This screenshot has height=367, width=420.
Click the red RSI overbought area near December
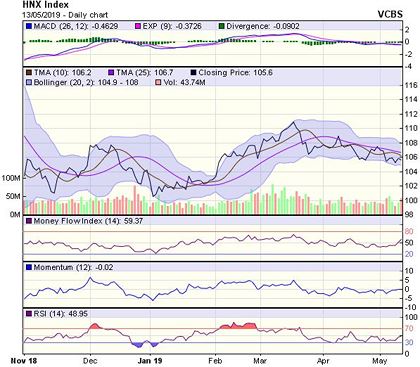click(x=95, y=326)
